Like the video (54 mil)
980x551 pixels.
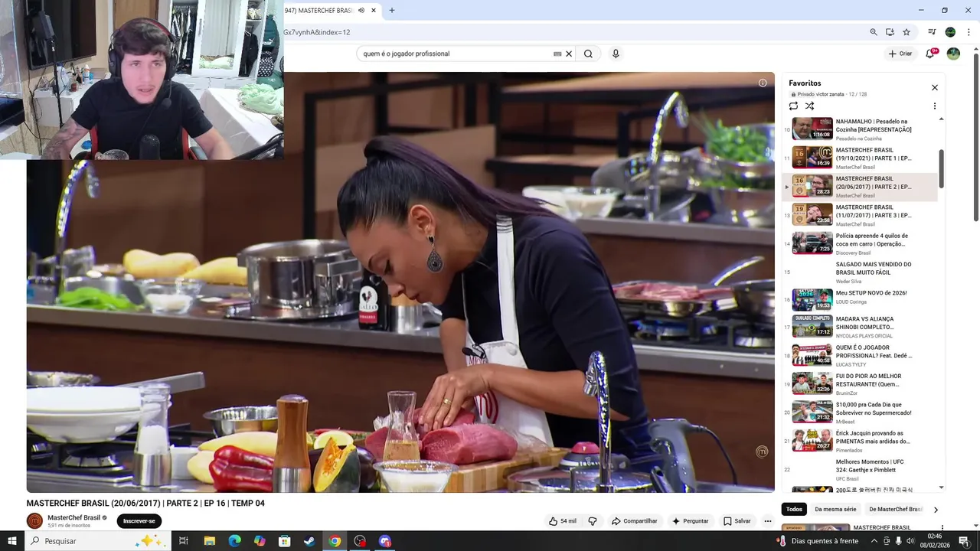point(563,521)
